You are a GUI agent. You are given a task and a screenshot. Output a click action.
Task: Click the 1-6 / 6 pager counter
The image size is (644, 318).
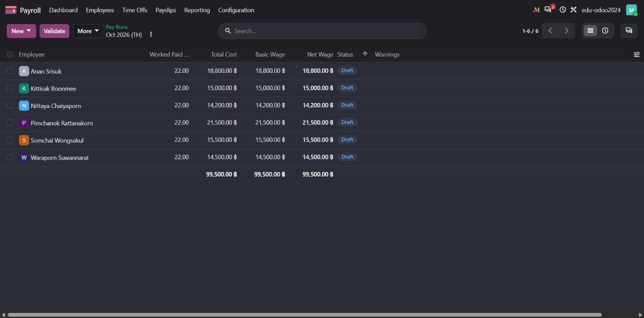pyautogui.click(x=530, y=31)
